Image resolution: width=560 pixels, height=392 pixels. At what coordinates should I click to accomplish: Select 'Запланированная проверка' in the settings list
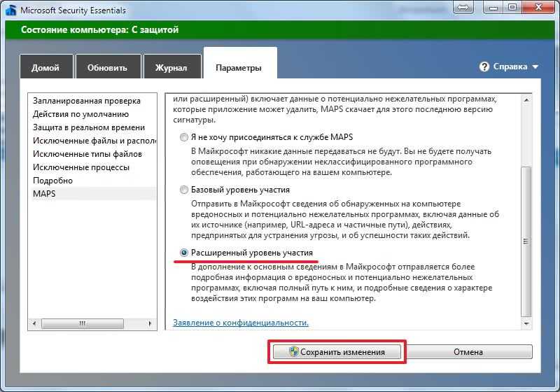pyautogui.click(x=92, y=101)
